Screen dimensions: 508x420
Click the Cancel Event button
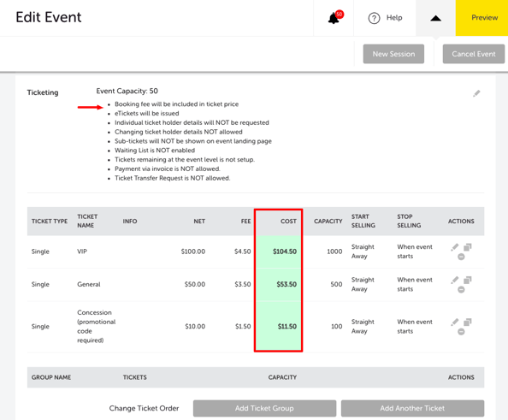click(x=473, y=54)
